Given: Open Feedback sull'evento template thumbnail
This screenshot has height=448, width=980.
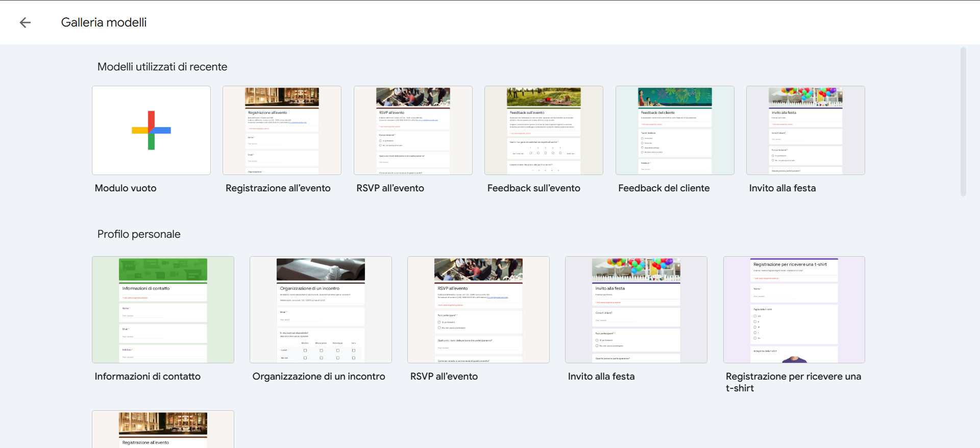Looking at the screenshot, I should (544, 130).
